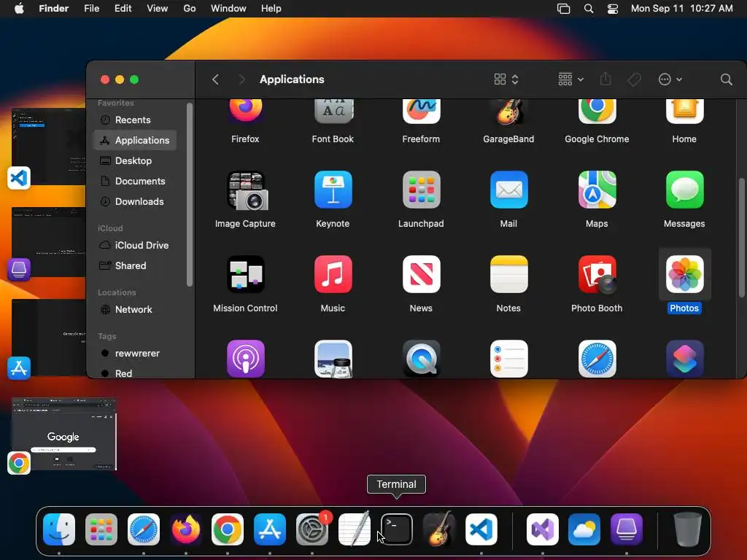This screenshot has width=747, height=560.
Task: Select Applications in the sidebar
Action: click(x=135, y=140)
